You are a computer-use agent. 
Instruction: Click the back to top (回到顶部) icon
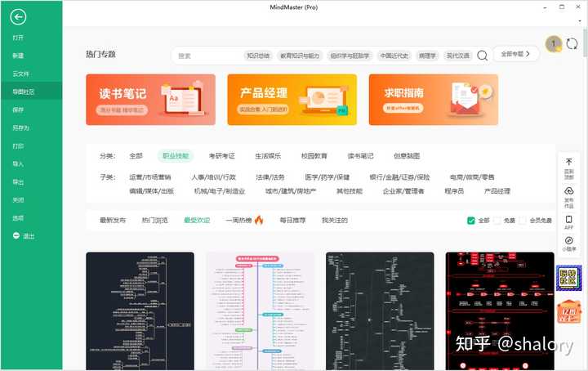click(x=568, y=167)
